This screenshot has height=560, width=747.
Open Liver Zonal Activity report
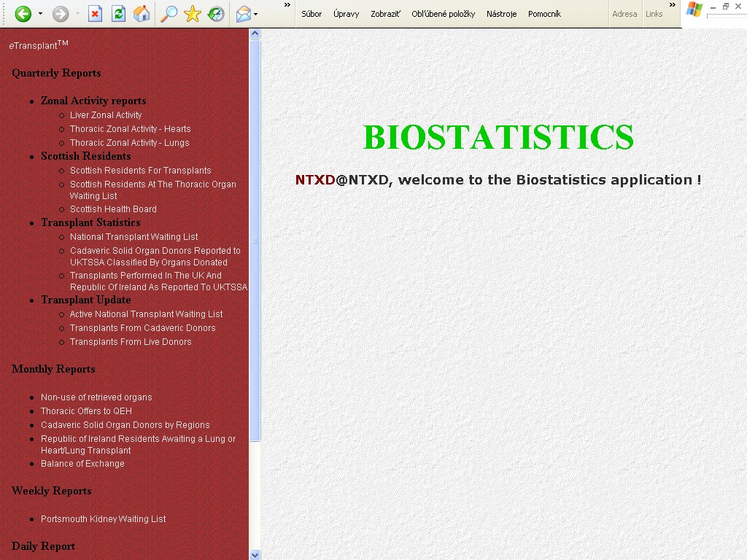(106, 114)
